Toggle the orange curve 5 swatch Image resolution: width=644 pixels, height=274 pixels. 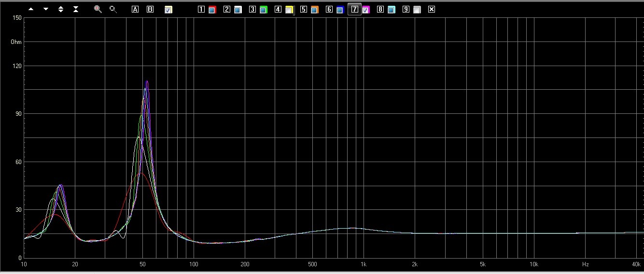click(314, 10)
